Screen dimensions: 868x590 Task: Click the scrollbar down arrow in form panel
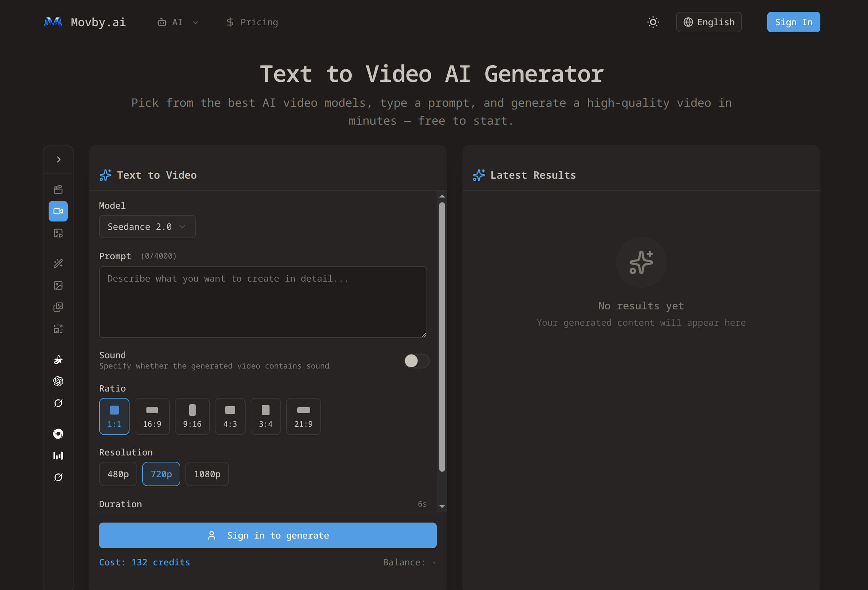(x=442, y=506)
